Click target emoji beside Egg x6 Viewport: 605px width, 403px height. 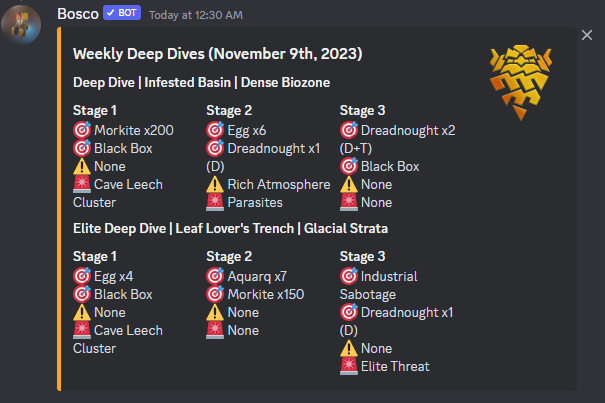tap(215, 130)
